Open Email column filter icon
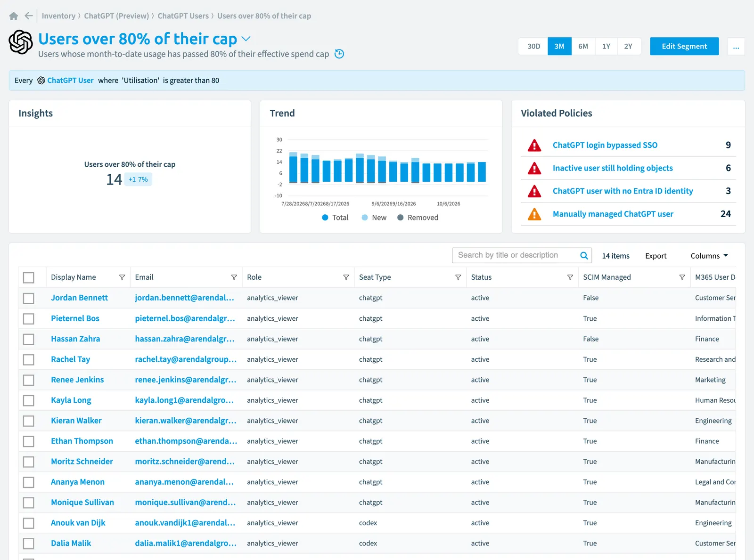Image resolution: width=754 pixels, height=560 pixels. [x=234, y=277]
